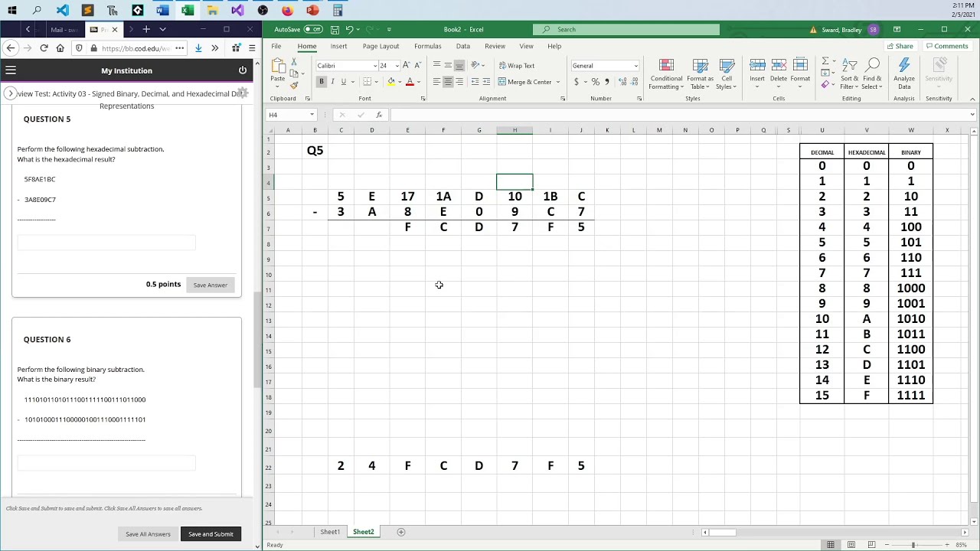Open the General number format dropdown

click(635, 66)
